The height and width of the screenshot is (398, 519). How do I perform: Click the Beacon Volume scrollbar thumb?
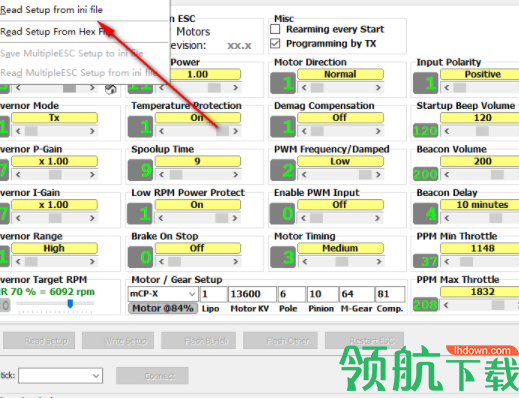tap(497, 175)
